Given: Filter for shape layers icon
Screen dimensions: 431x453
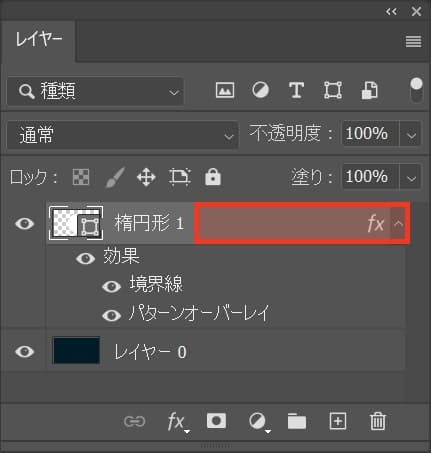Looking at the screenshot, I should [333, 90].
